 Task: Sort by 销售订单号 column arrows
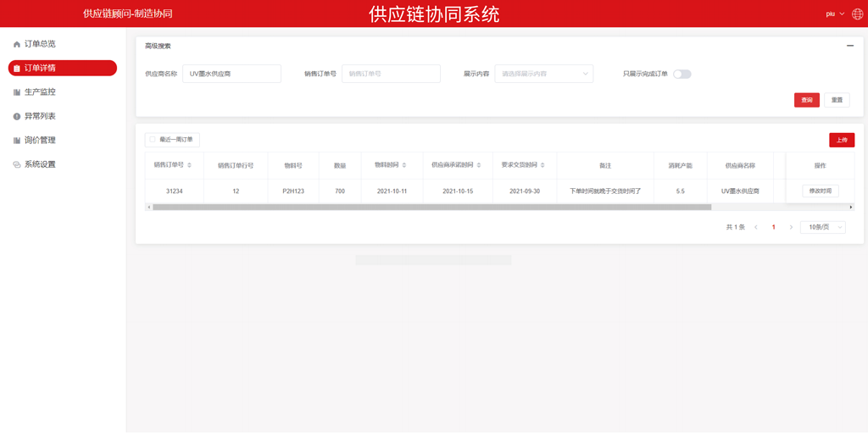189,166
